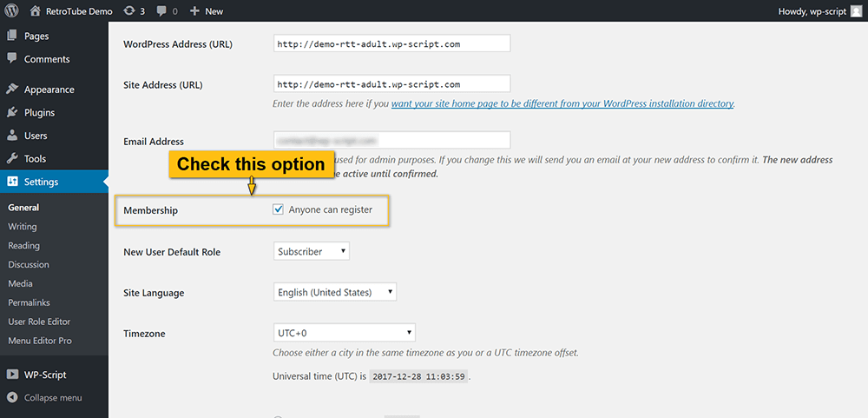Viewport: 868px width, 418px height.
Task: Click the New User Default Role label
Action: [172, 252]
